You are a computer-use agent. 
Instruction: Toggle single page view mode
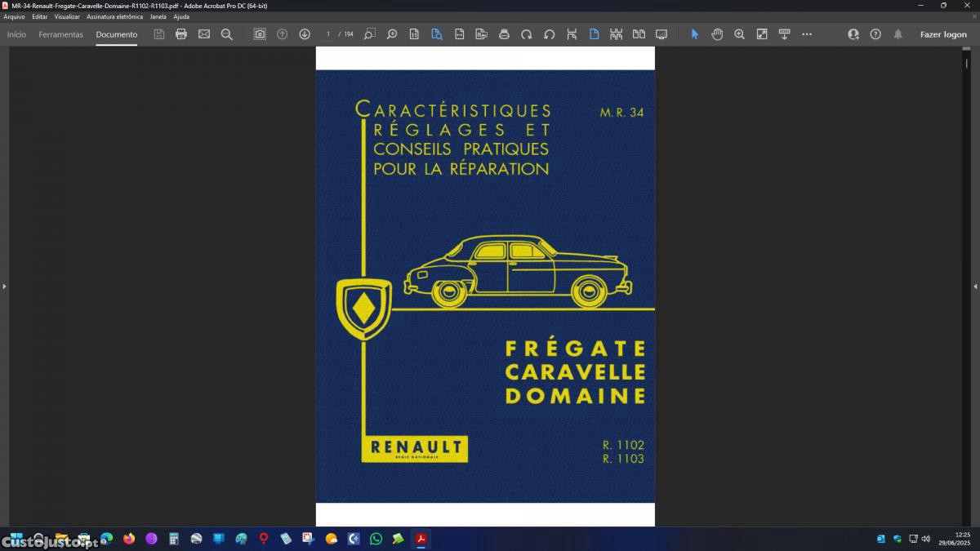tap(594, 34)
